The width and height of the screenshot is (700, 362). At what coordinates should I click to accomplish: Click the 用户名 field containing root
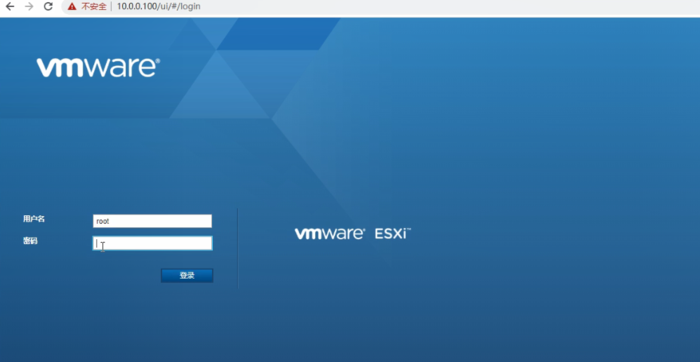(x=152, y=221)
